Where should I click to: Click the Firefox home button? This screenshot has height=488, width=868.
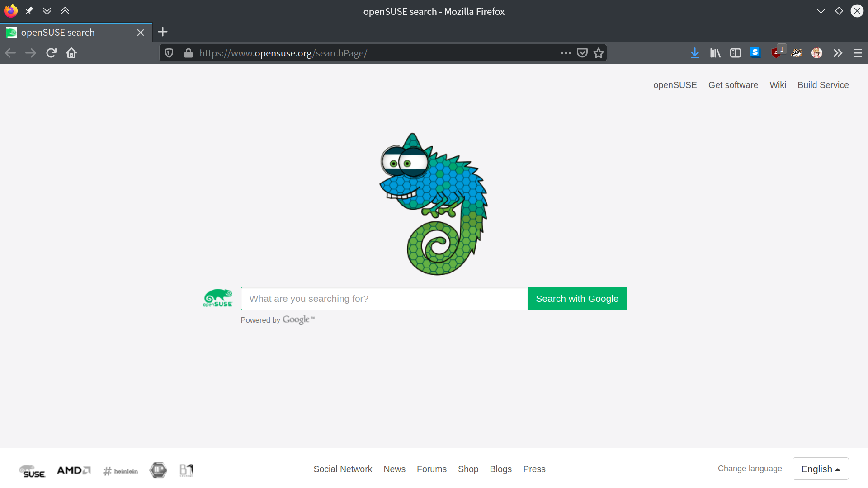pyautogui.click(x=71, y=53)
